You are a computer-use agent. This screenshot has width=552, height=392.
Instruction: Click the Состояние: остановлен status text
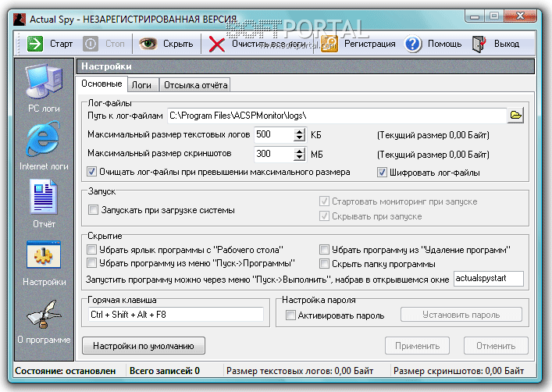coord(66,371)
